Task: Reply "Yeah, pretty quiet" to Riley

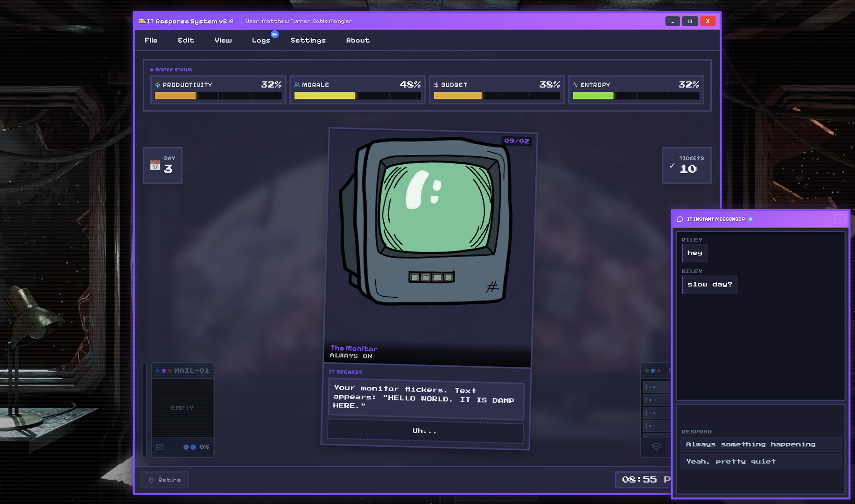Action: click(x=760, y=462)
